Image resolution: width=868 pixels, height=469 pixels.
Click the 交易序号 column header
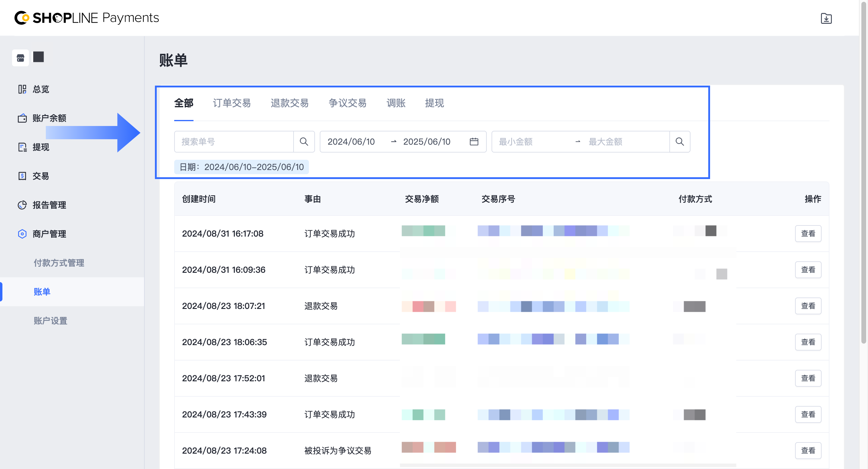click(498, 199)
